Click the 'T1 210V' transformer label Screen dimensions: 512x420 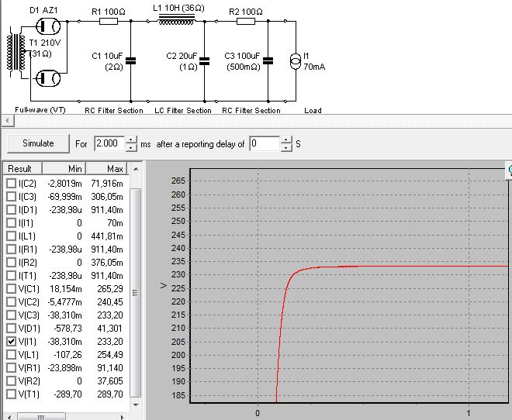45,43
